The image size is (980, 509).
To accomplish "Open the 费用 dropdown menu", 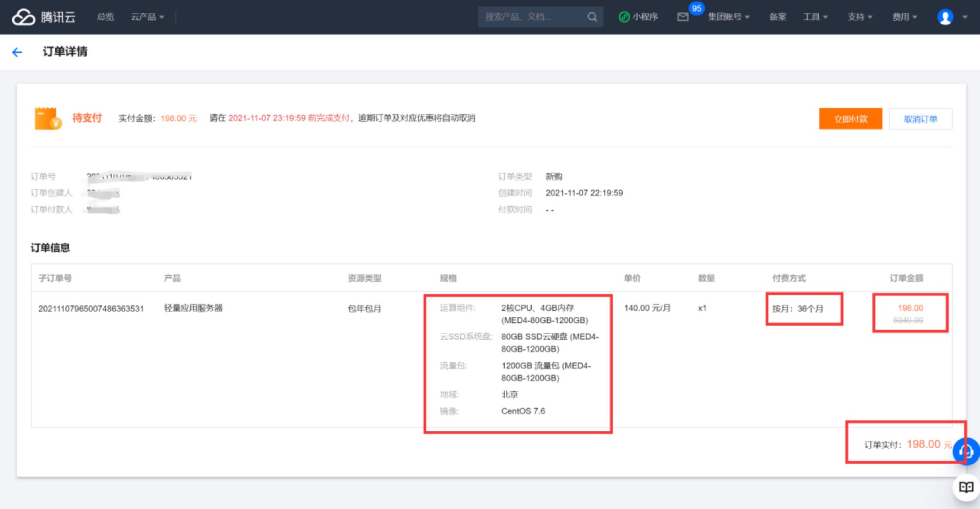I will click(904, 17).
